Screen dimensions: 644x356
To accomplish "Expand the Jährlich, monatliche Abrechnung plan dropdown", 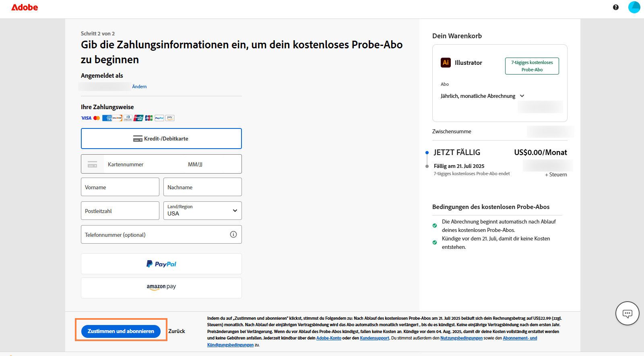I will [482, 96].
